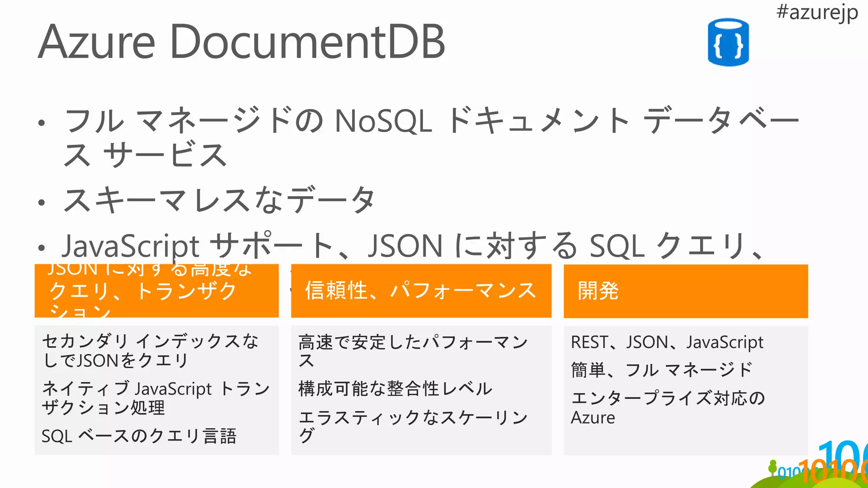Click REST、JSON、JavaScript text line
Image resolution: width=868 pixels, height=488 pixels.
pos(667,342)
